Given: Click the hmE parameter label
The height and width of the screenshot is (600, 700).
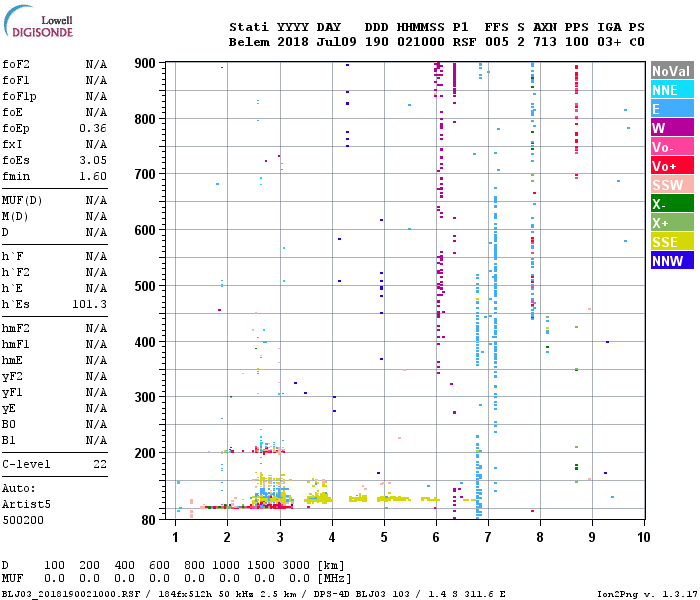Looking at the screenshot, I should [x=12, y=360].
